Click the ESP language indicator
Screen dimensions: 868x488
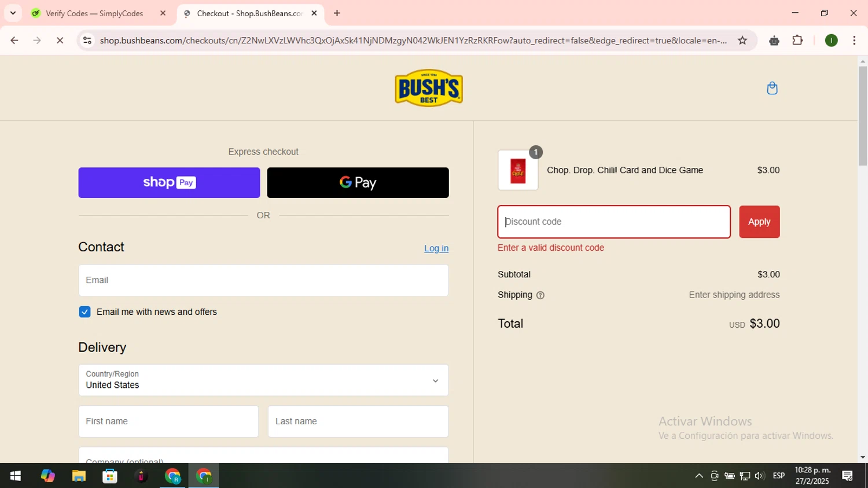click(x=779, y=476)
